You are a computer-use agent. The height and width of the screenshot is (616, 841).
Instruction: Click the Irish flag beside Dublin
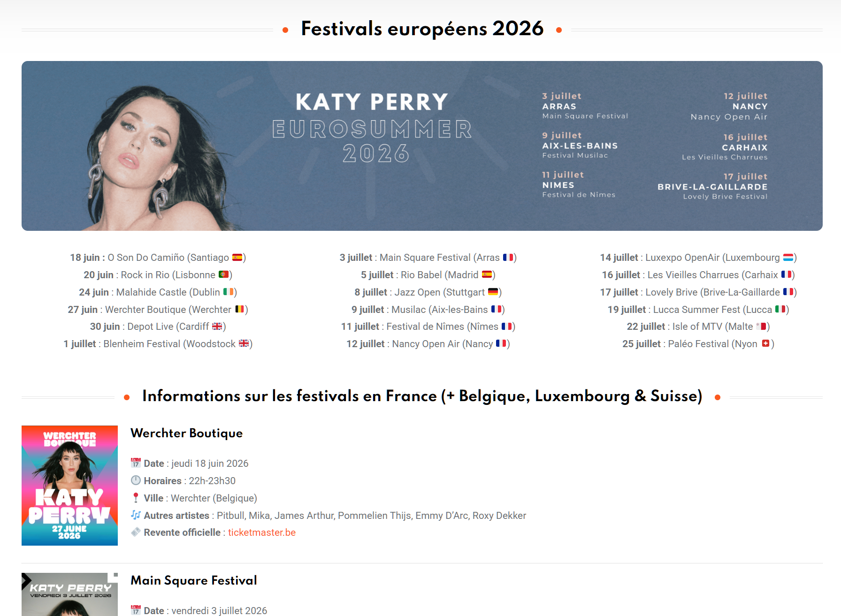[228, 292]
